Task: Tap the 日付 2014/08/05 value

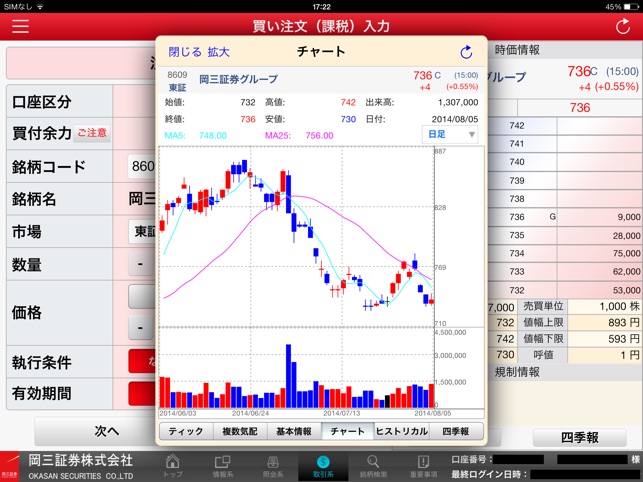Action: [455, 119]
